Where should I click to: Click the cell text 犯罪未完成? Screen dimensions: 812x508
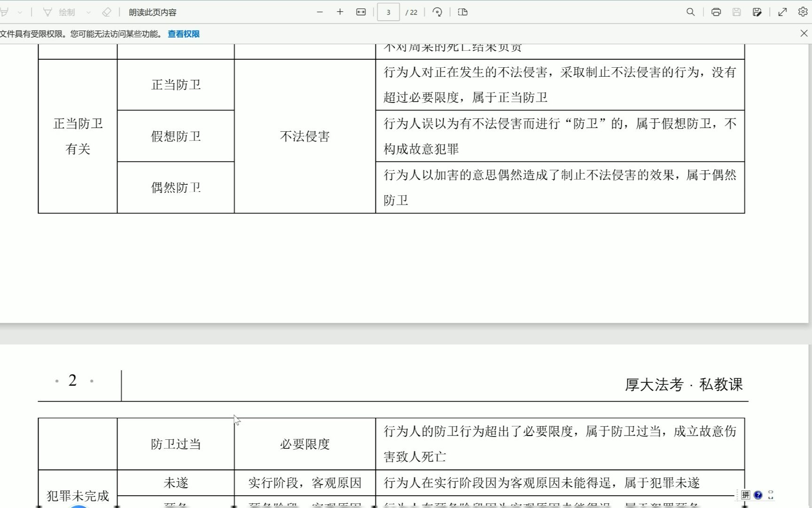pos(78,496)
